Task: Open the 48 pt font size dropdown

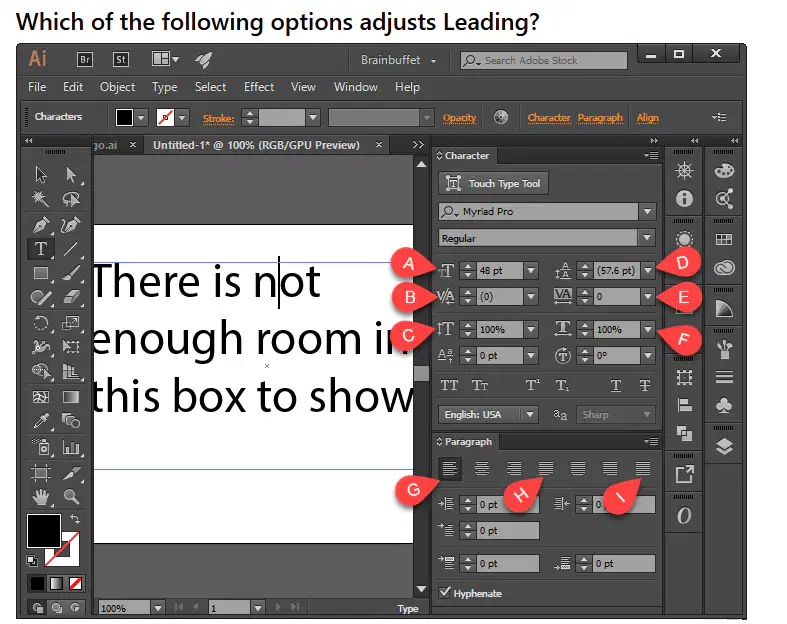Action: pos(531,271)
